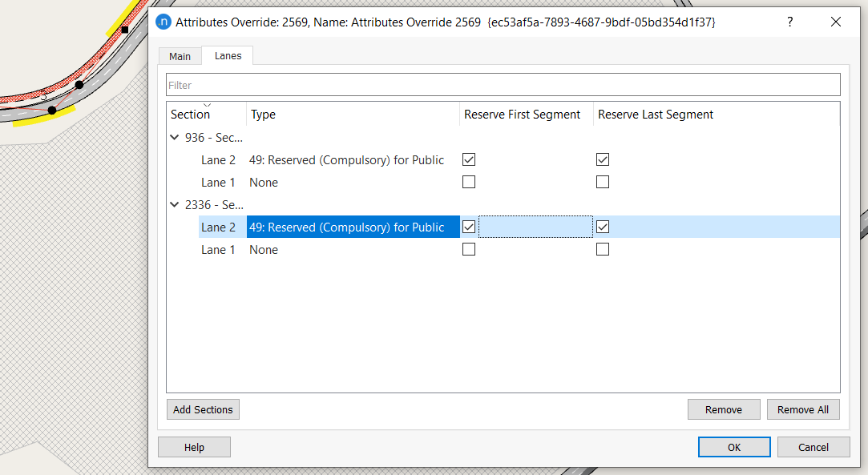Click the Aimsun app icon in title bar

pyautogui.click(x=164, y=22)
